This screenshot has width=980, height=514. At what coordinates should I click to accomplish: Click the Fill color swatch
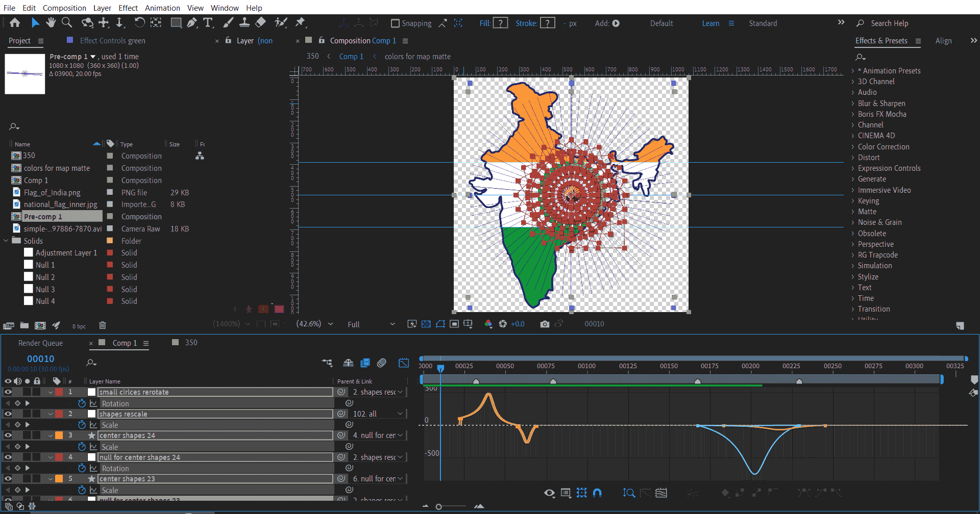pyautogui.click(x=501, y=23)
